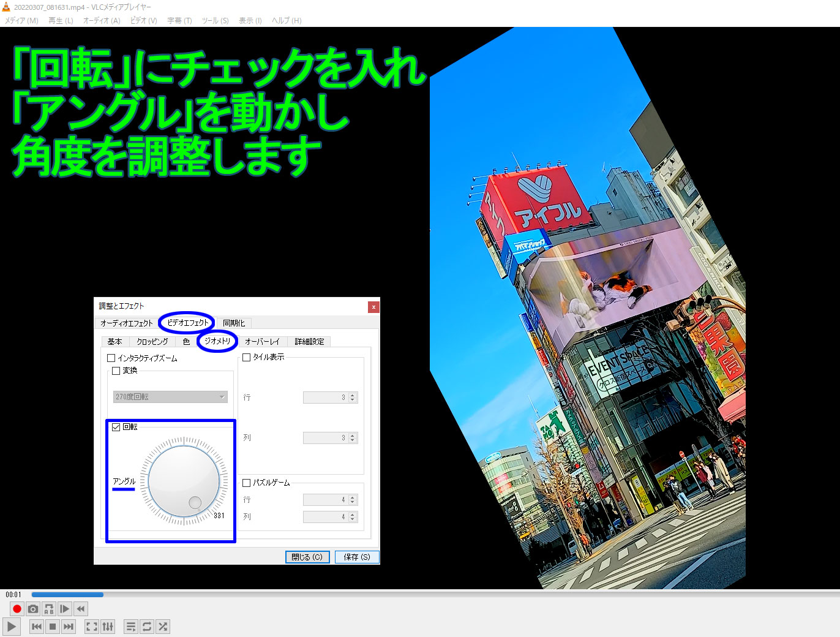Select the 色 sub-tab
Screen dimensions: 840x637
pos(186,342)
